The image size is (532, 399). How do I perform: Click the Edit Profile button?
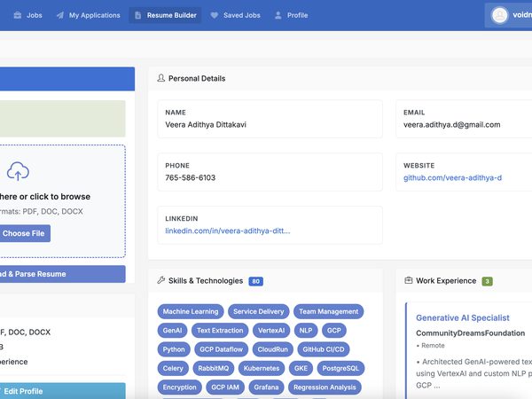(62, 391)
